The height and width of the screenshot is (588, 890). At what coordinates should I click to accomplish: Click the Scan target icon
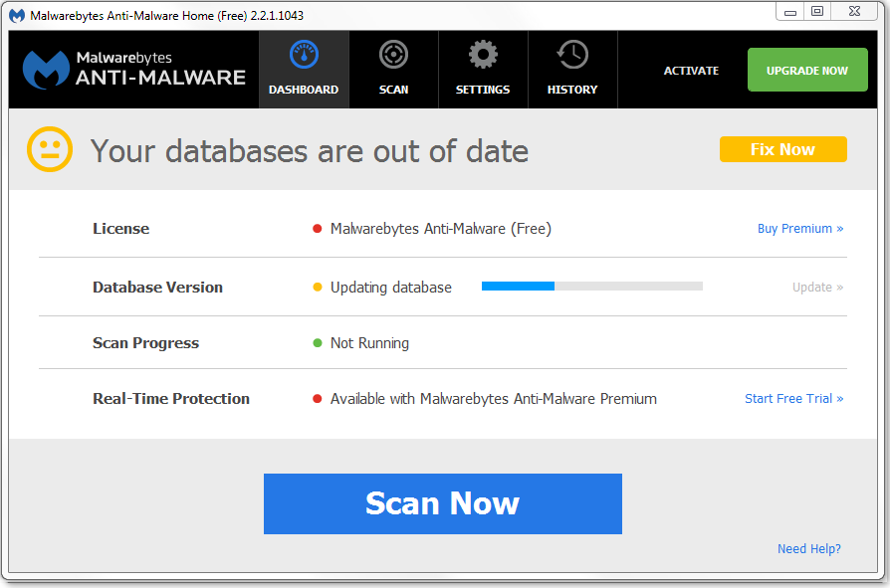point(393,55)
